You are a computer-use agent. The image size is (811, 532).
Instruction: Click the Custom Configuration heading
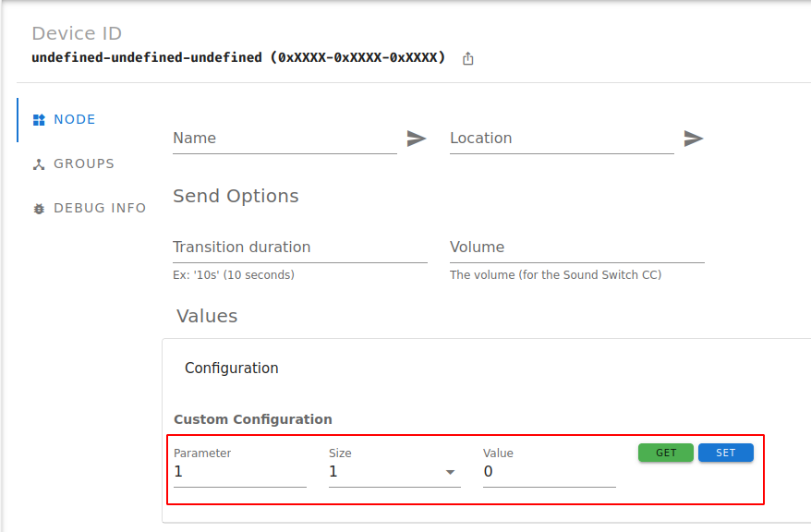253,419
